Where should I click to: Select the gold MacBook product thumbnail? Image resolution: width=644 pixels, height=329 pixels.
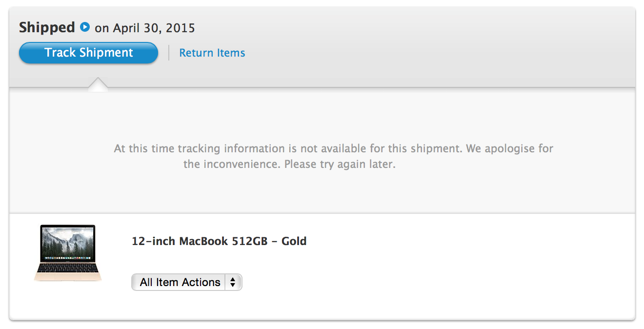tap(68, 253)
